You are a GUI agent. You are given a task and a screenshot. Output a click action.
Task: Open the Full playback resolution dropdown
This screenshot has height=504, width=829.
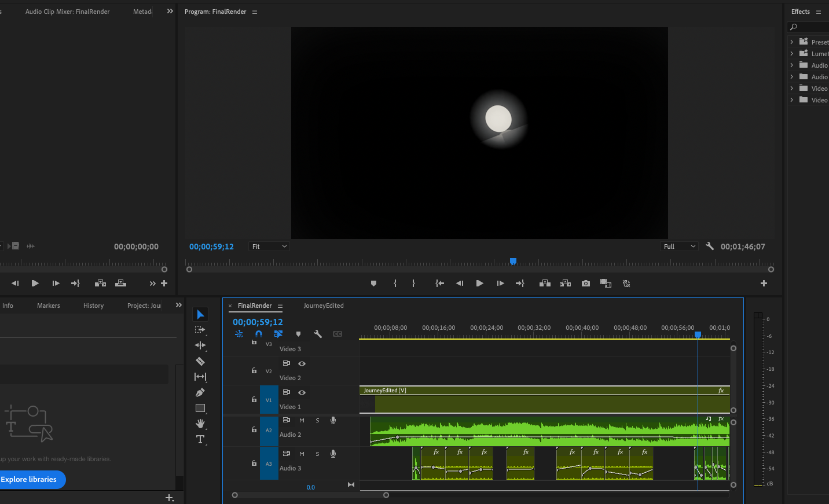pyautogui.click(x=680, y=247)
